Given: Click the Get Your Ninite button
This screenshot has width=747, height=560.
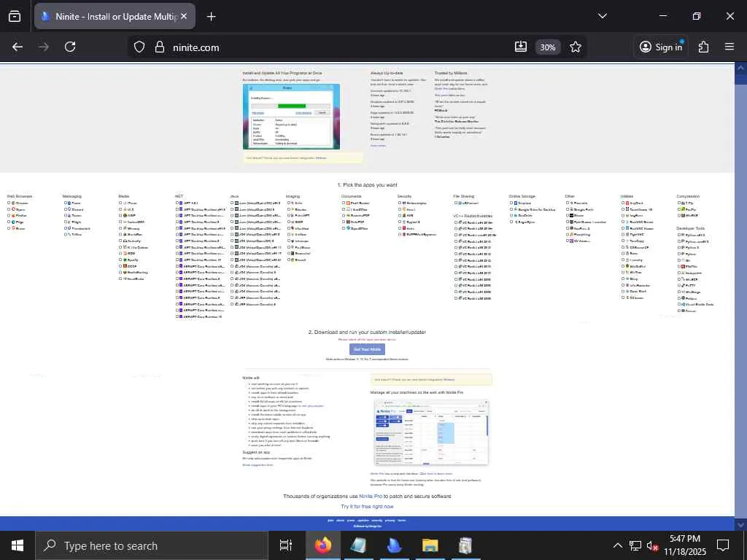Looking at the screenshot, I should [x=367, y=349].
